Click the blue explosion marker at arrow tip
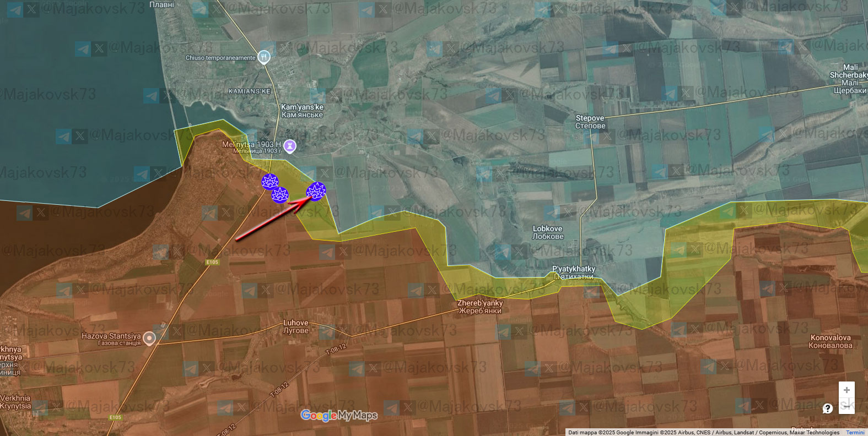This screenshot has height=436, width=868. pos(316,191)
